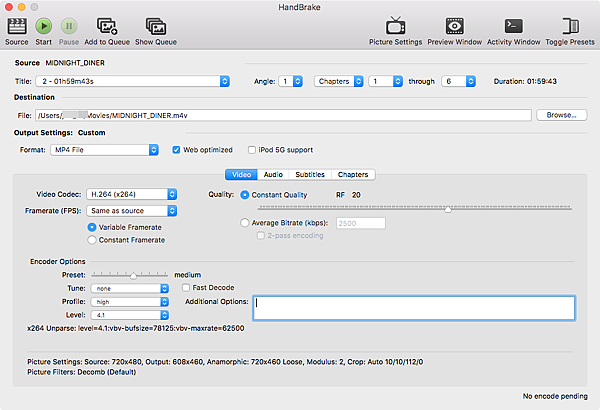The width and height of the screenshot is (600, 410).
Task: Start encoding with the green play icon
Action: click(x=44, y=26)
